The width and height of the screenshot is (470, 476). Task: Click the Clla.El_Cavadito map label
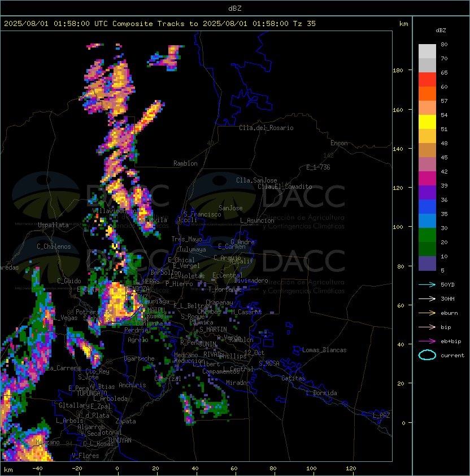[285, 187]
